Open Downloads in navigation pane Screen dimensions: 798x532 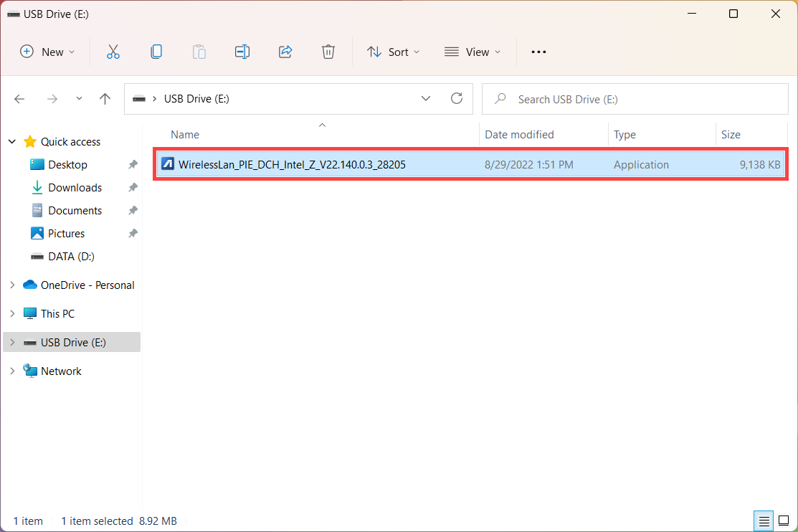pyautogui.click(x=75, y=187)
